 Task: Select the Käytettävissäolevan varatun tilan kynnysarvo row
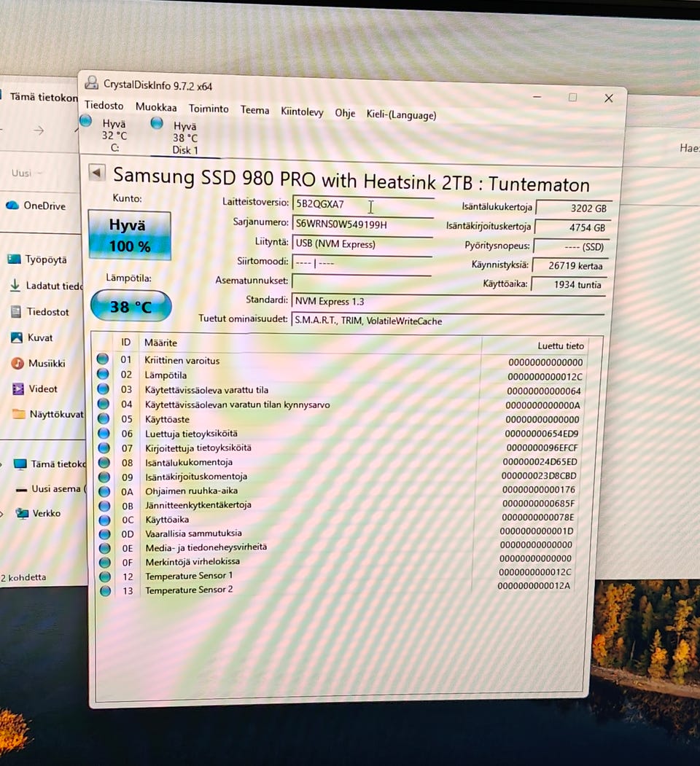(341, 405)
